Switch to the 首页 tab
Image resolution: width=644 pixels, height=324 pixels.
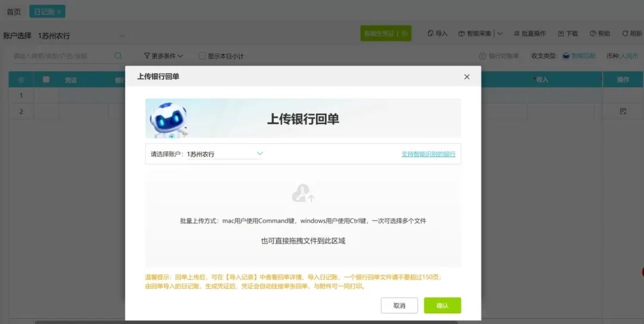[14, 12]
